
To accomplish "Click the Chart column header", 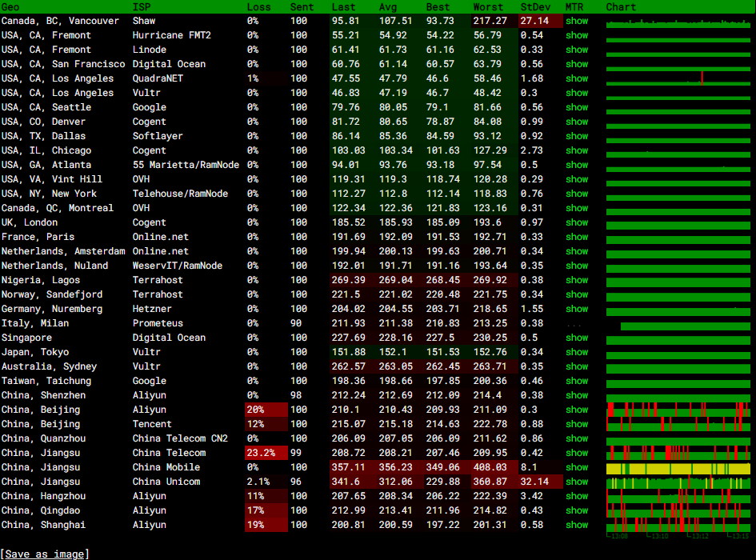I will point(621,7).
